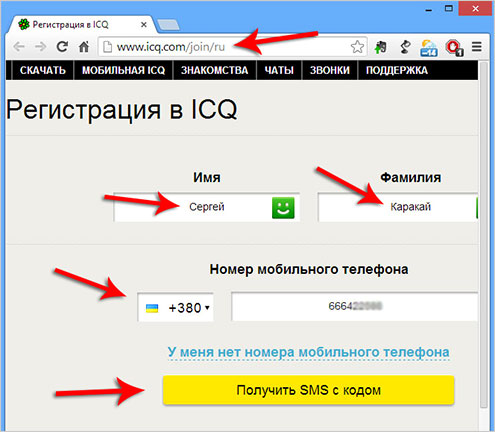
Task: Select the Регистрация в ICQ tab
Action: click(82, 25)
